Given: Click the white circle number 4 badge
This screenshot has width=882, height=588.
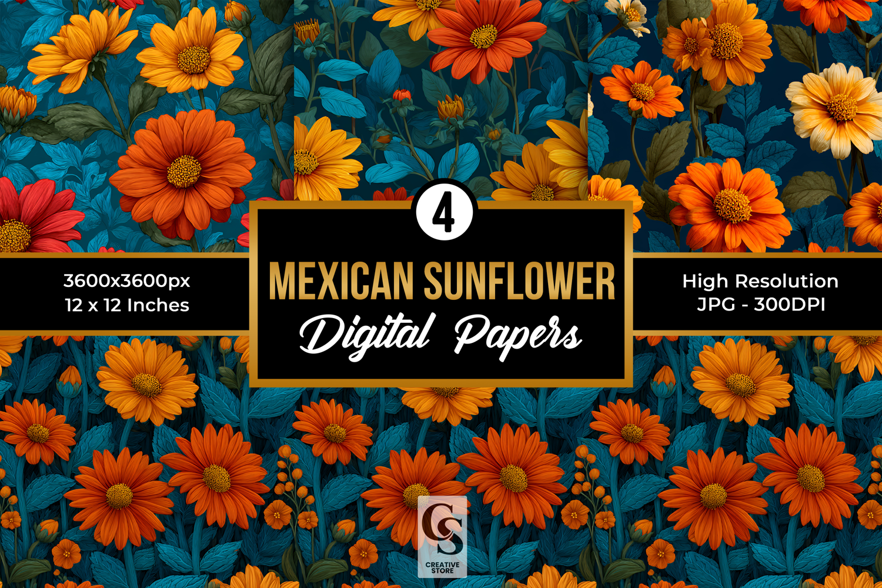Looking at the screenshot, I should point(444,213).
